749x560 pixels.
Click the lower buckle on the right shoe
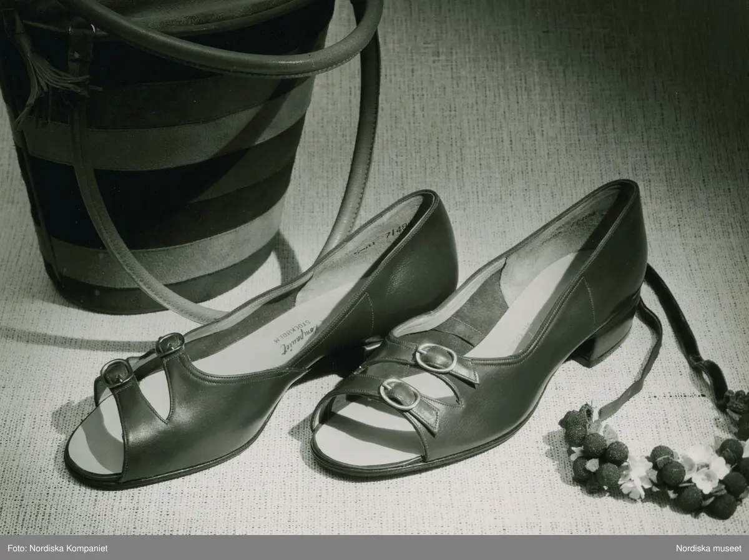coord(395,395)
